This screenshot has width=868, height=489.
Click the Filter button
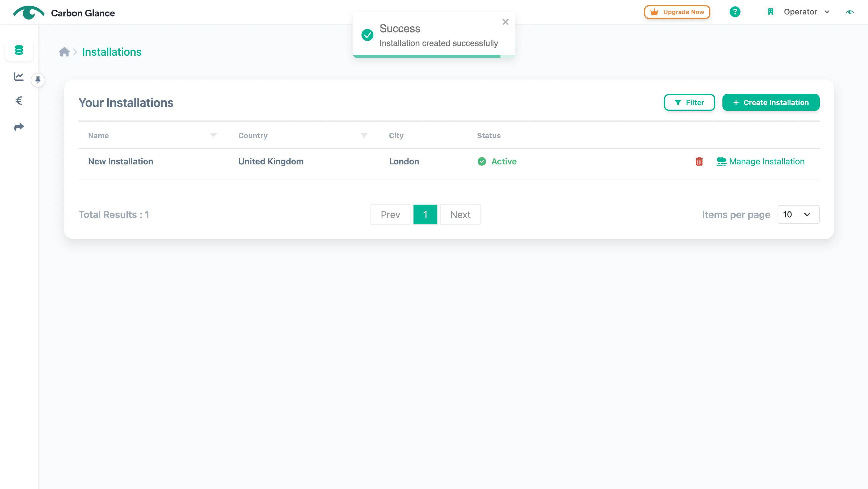coord(689,102)
